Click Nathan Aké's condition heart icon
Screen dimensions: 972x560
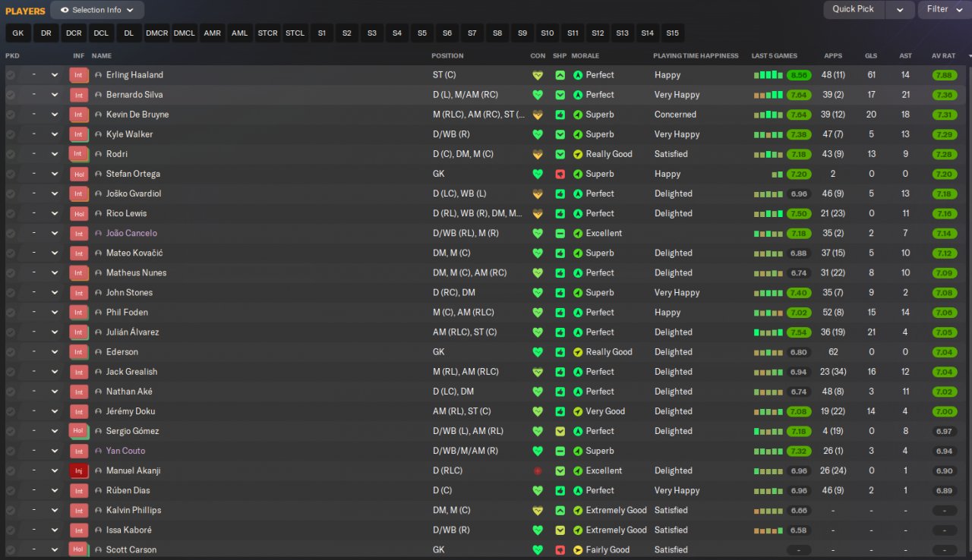[538, 392]
